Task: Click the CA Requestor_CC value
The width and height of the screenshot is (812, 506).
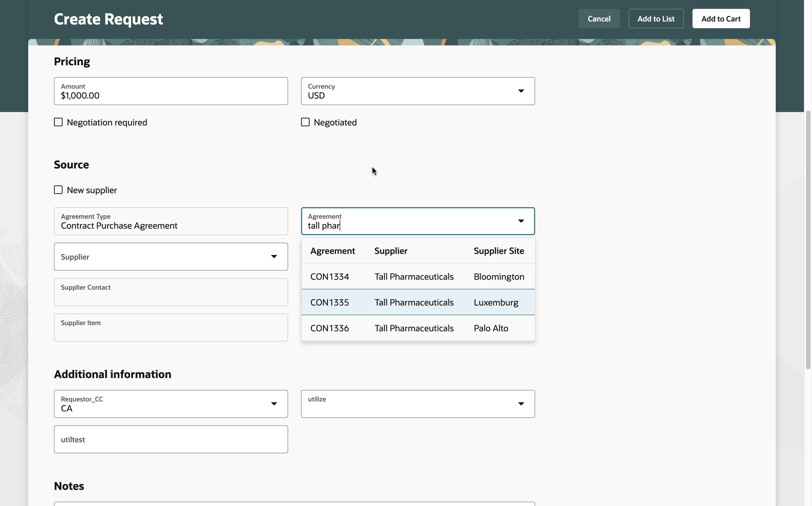Action: 66,408
